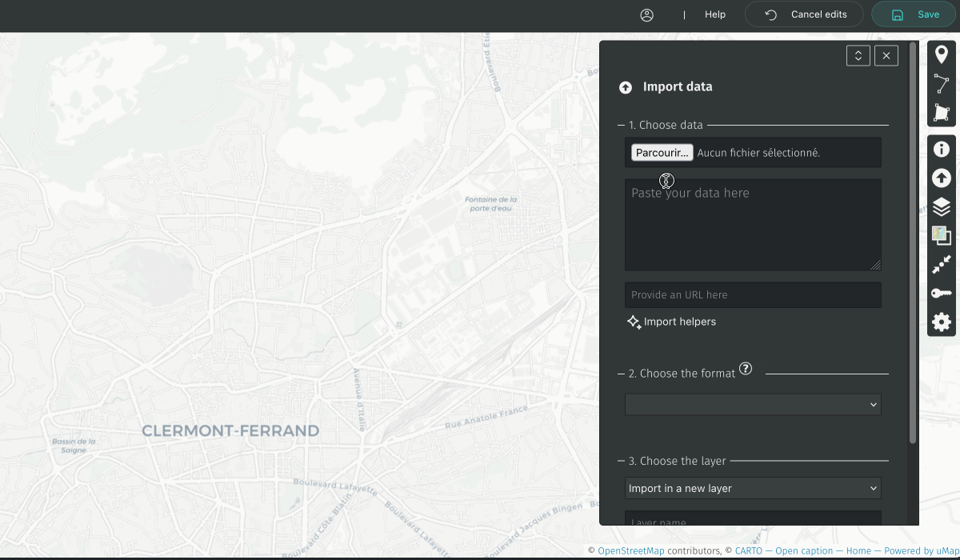Select the draw marker tool
960x560 pixels.
942,54
